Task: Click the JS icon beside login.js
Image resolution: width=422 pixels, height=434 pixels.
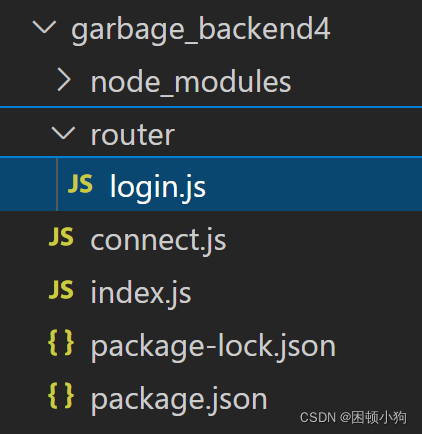Action: [x=80, y=184]
